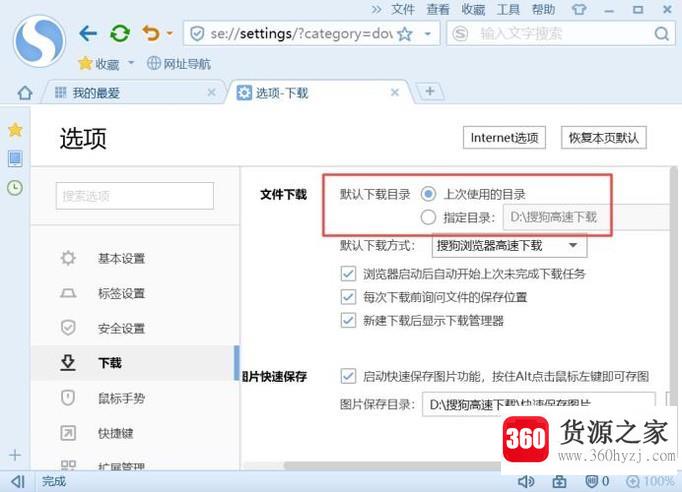Open the 文件 menu
Screen dimensions: 682x492
[403, 9]
